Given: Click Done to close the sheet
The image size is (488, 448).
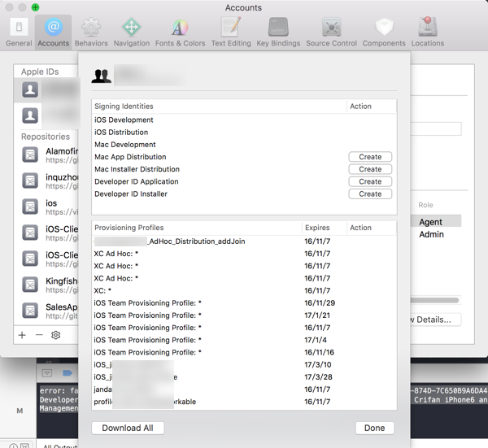Looking at the screenshot, I should tap(375, 428).
